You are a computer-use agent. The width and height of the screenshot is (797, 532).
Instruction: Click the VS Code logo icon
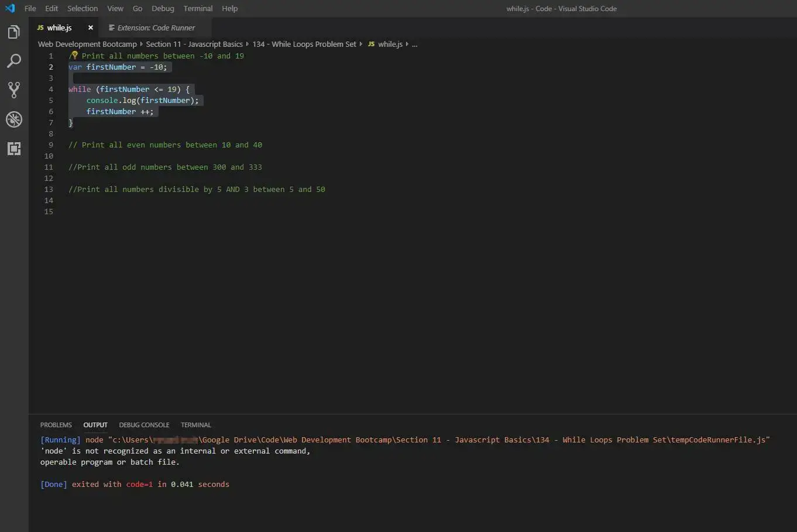pyautogui.click(x=10, y=8)
